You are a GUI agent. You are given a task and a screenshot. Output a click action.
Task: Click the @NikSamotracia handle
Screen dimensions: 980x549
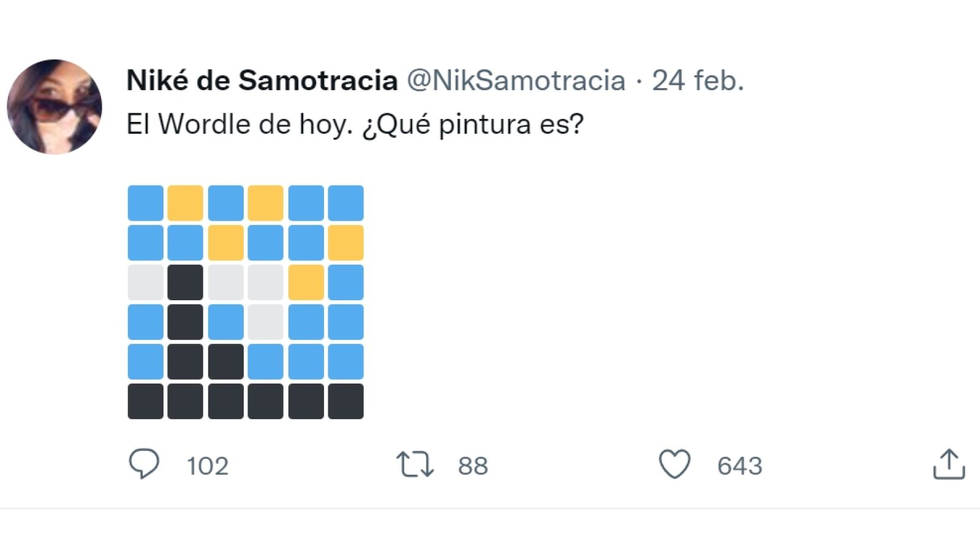tap(516, 80)
